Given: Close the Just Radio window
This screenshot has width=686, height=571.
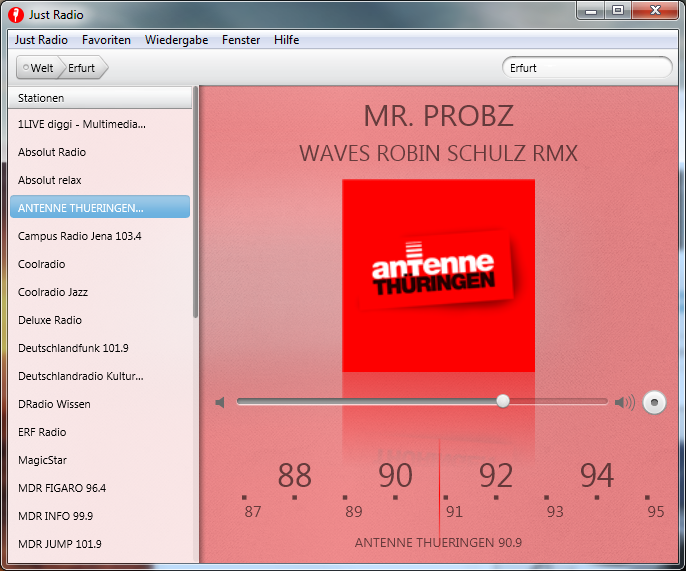Looking at the screenshot, I should pyautogui.click(x=655, y=11).
